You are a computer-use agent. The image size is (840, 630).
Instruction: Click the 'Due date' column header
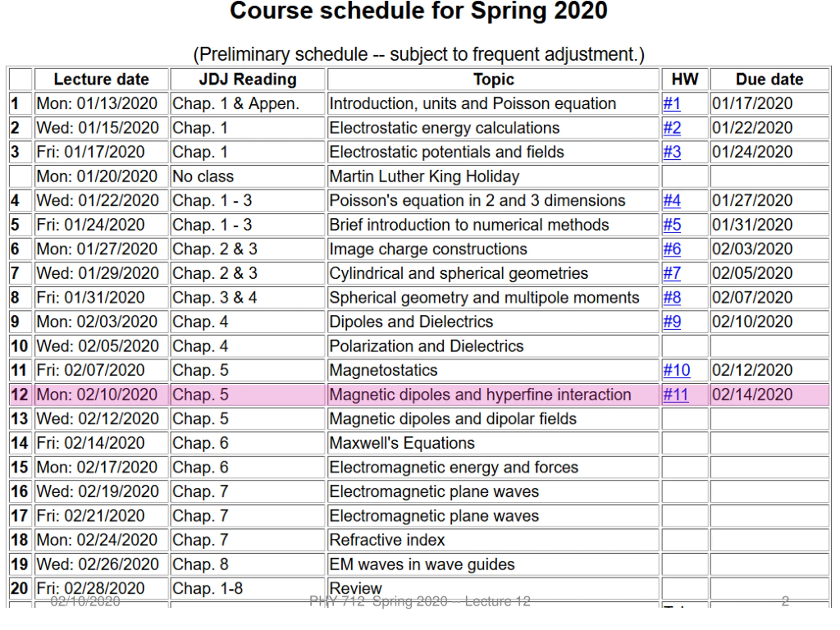(x=769, y=79)
